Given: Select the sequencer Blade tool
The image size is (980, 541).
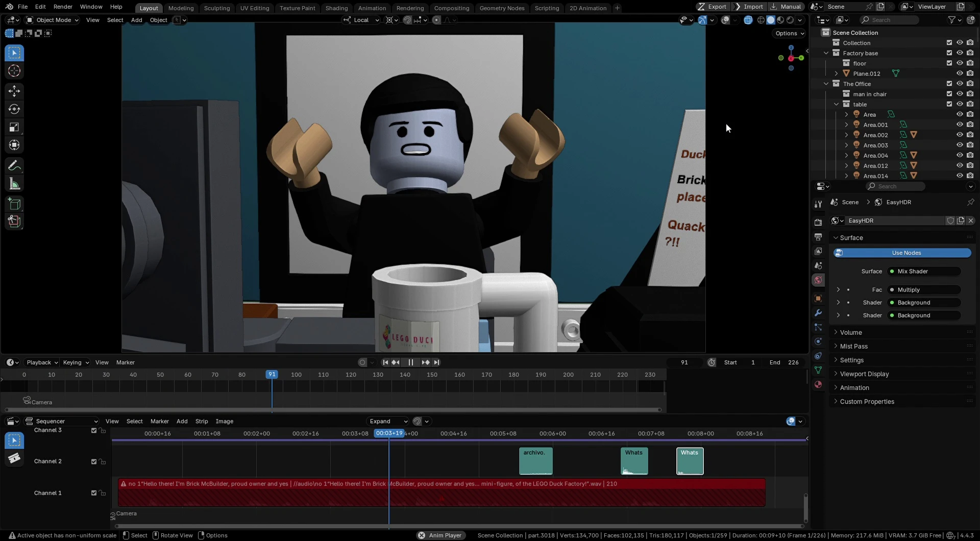Looking at the screenshot, I should tap(14, 458).
